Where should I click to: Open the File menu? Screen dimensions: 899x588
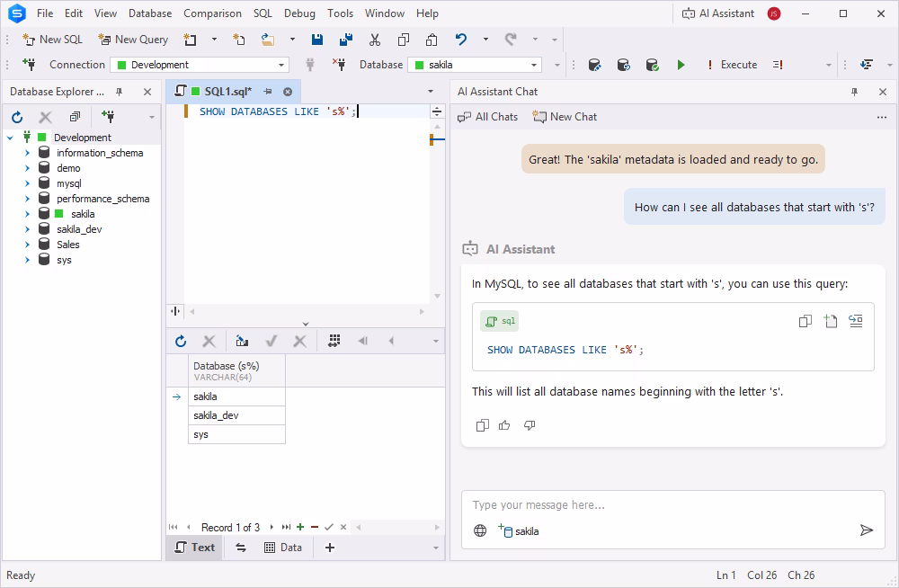click(45, 13)
